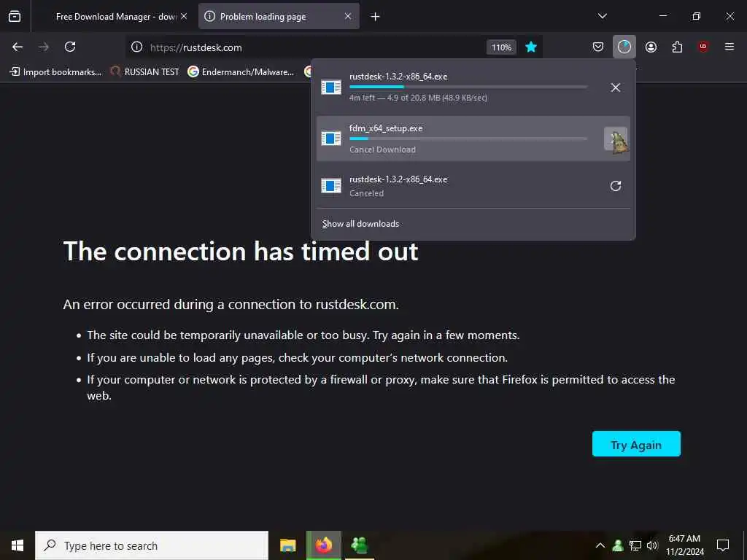Click the fdm_x64_setup.exe file icon
The image size is (747, 560).
pyautogui.click(x=331, y=139)
